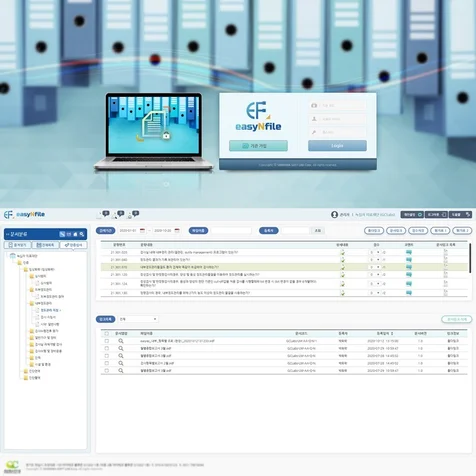
Task: Click the easyNfile logo in the header
Action: pyautogui.click(x=24, y=214)
